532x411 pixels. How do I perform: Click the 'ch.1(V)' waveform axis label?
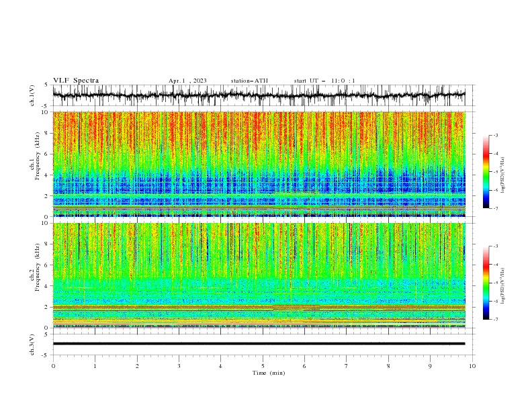32,95
